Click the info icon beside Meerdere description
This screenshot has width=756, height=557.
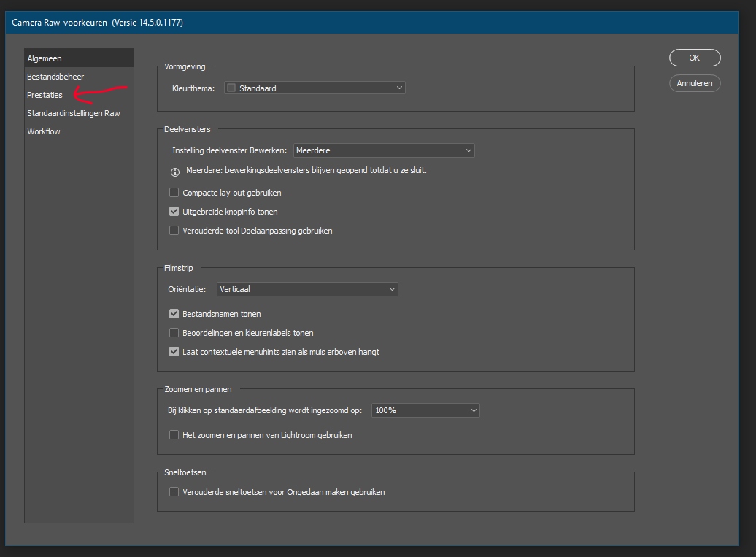175,172
